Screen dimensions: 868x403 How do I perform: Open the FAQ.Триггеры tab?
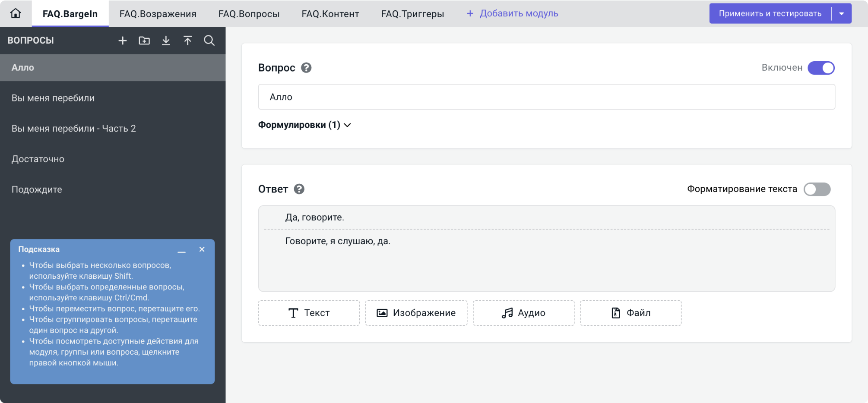coord(412,14)
